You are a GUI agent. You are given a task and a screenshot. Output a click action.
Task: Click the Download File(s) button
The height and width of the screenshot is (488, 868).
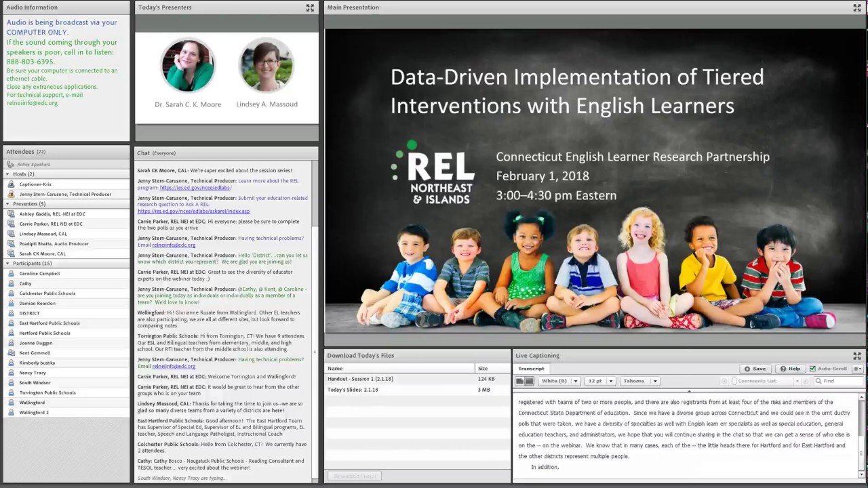[x=355, y=476]
